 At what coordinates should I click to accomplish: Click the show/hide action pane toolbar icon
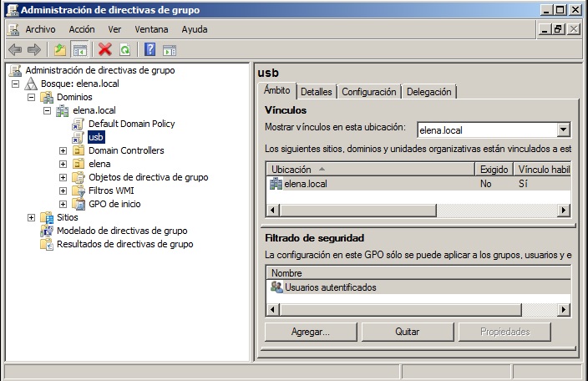coord(170,49)
